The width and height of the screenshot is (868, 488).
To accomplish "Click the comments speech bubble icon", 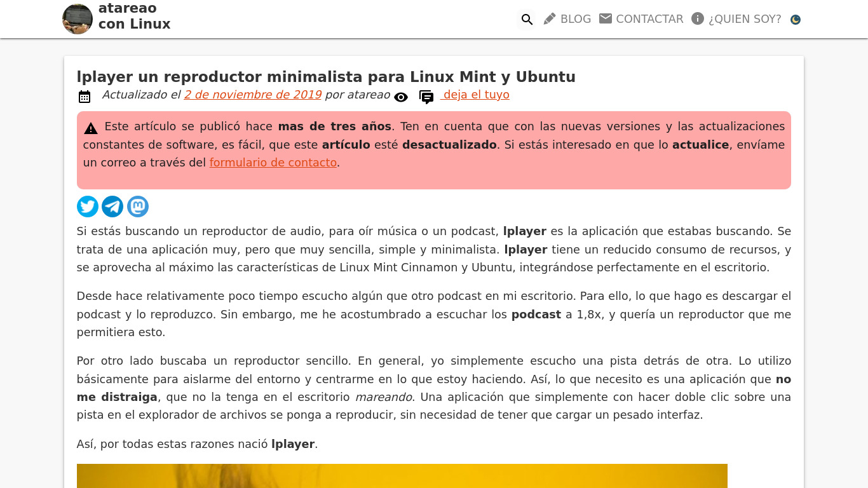I will [x=426, y=97].
